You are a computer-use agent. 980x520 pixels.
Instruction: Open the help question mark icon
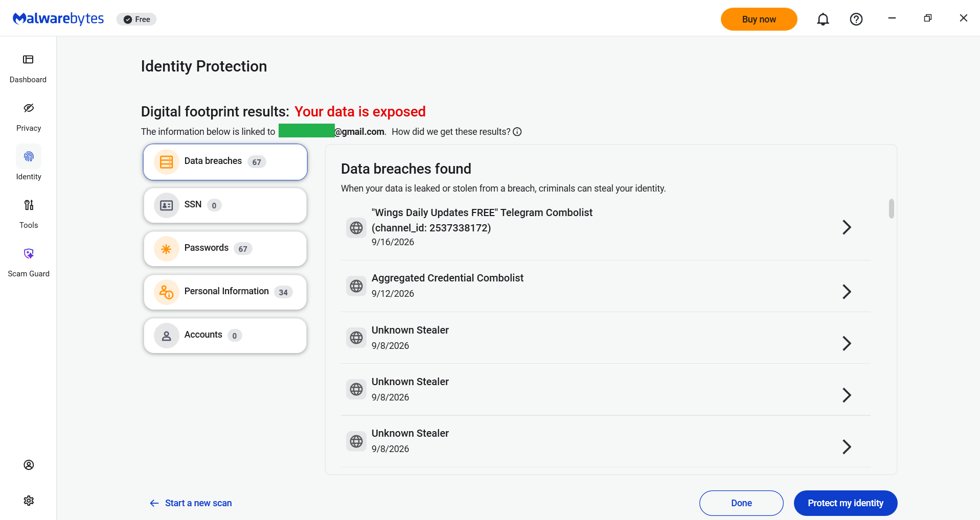[x=856, y=19]
